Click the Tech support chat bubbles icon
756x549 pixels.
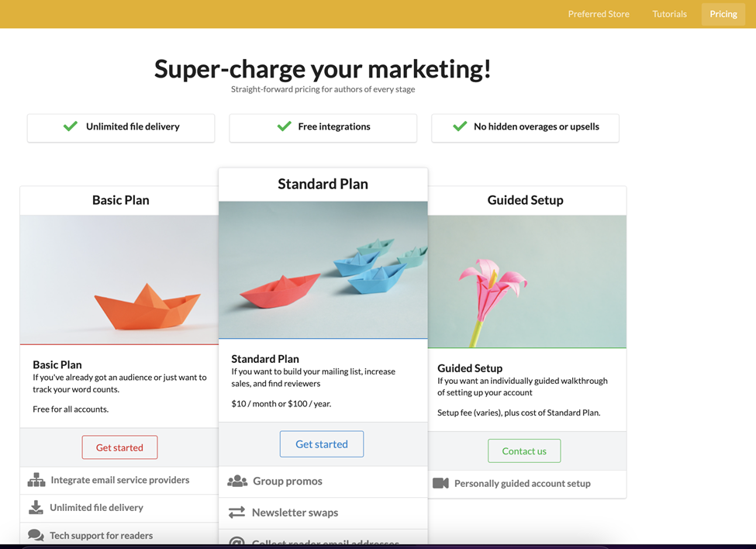coord(36,535)
